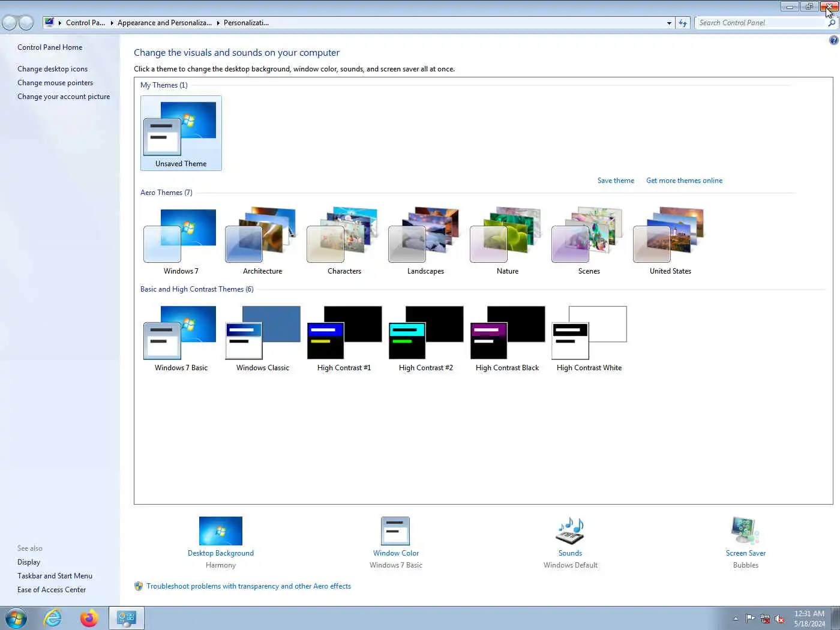Viewport: 840px width, 630px height.
Task: Click the Help question mark icon
Action: pyautogui.click(x=833, y=40)
